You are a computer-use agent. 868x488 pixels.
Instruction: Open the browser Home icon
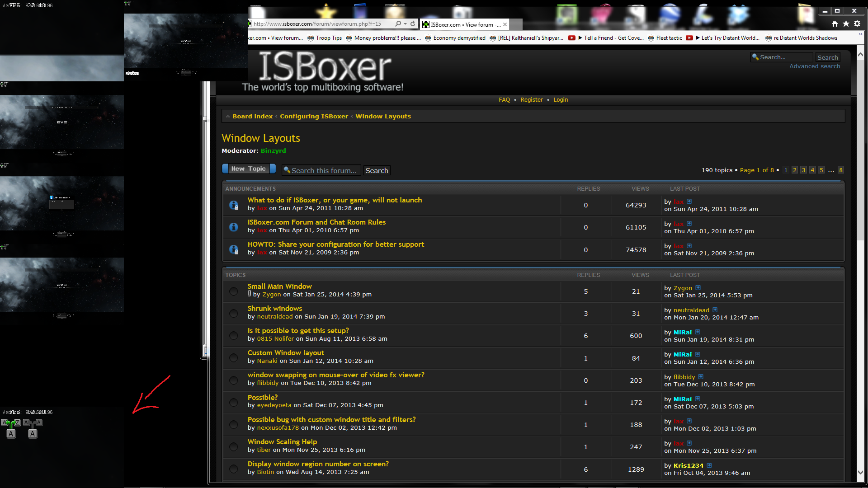[835, 24]
